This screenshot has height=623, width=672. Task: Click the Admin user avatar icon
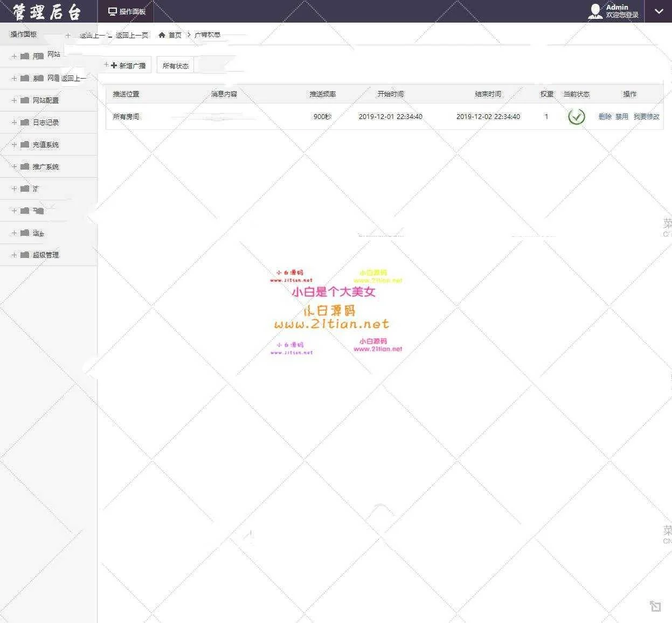[x=595, y=11]
